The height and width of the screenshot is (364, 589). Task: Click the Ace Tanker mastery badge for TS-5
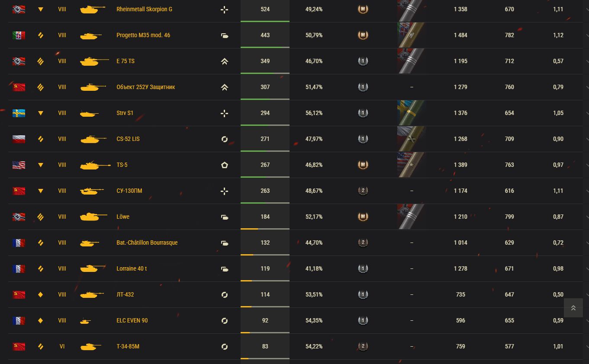tap(363, 165)
